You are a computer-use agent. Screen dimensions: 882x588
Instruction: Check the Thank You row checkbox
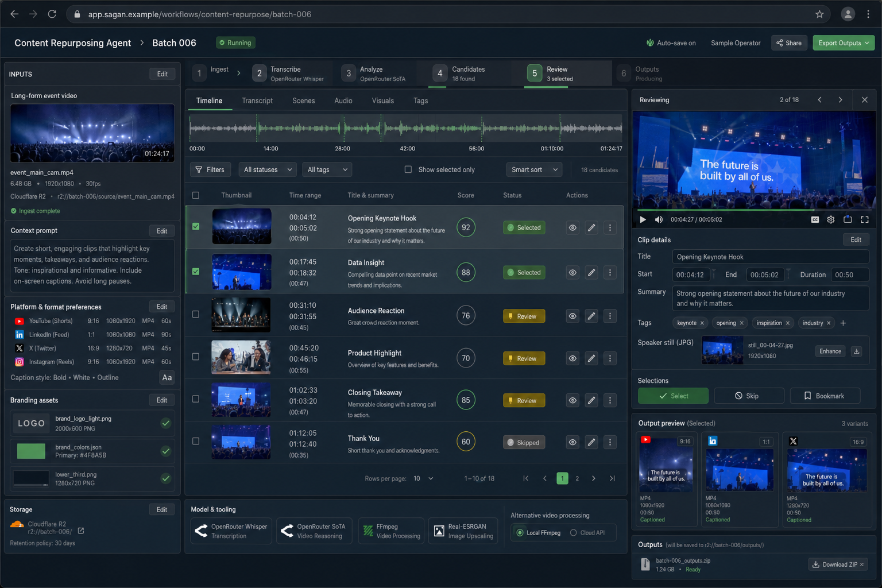click(x=196, y=442)
